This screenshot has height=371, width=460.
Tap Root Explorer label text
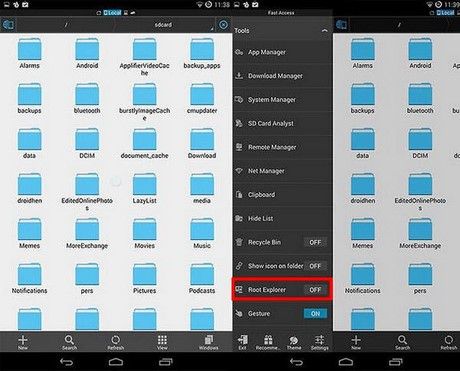(x=267, y=290)
